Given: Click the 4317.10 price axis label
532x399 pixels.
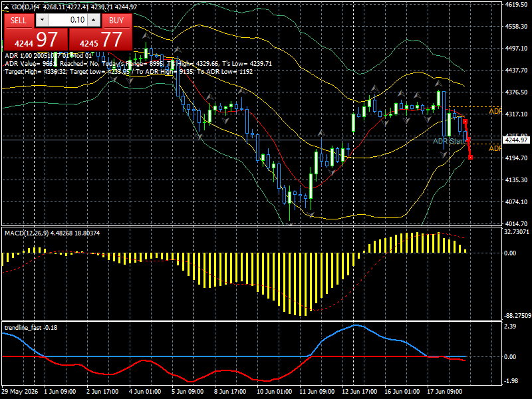Looking at the screenshot, I should pos(516,114).
